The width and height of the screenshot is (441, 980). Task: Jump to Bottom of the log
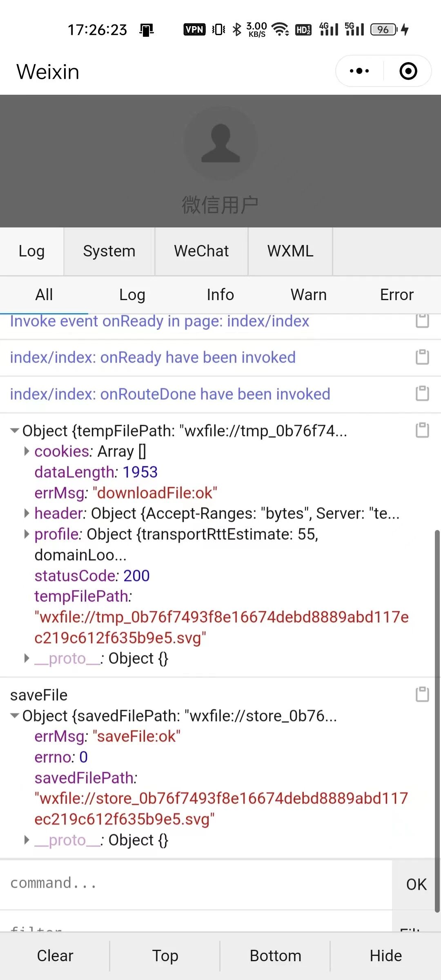pyautogui.click(x=275, y=956)
